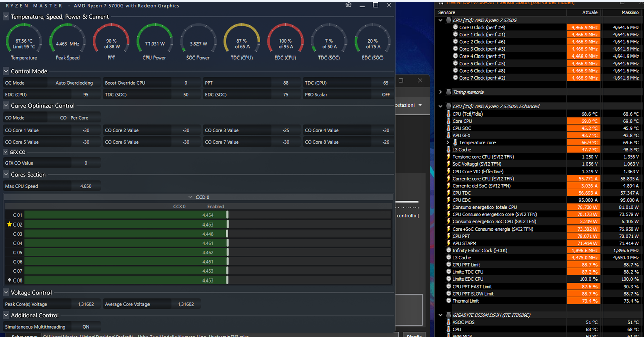The height and width of the screenshot is (337, 644).
Task: Click the lightning icon of SoC Voltaggi row
Action: coord(448,164)
